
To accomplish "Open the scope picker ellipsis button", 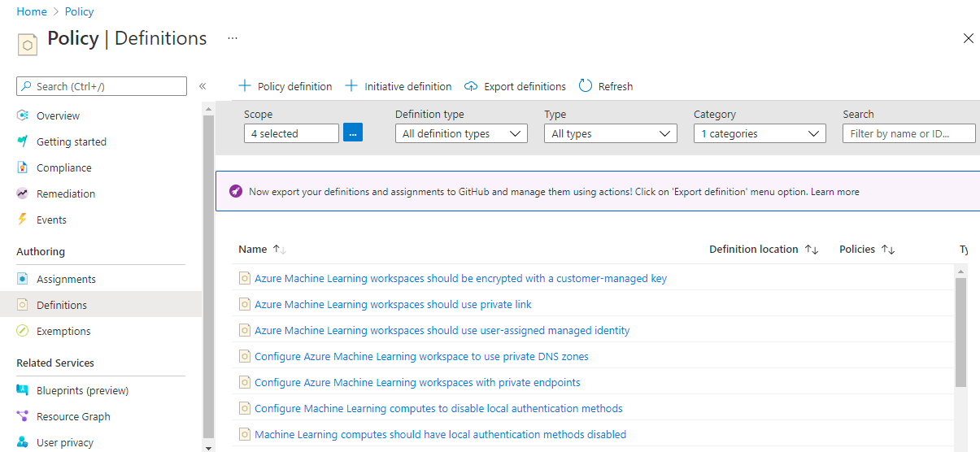I will (353, 133).
